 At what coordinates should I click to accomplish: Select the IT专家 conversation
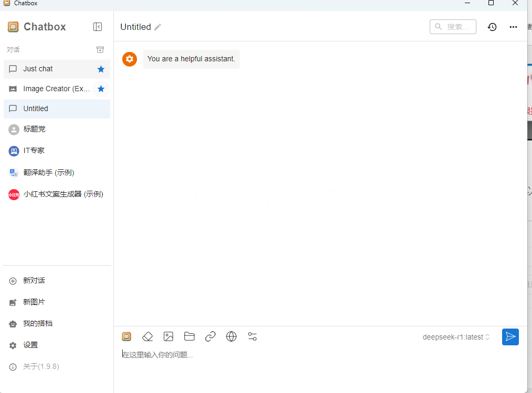pos(34,150)
